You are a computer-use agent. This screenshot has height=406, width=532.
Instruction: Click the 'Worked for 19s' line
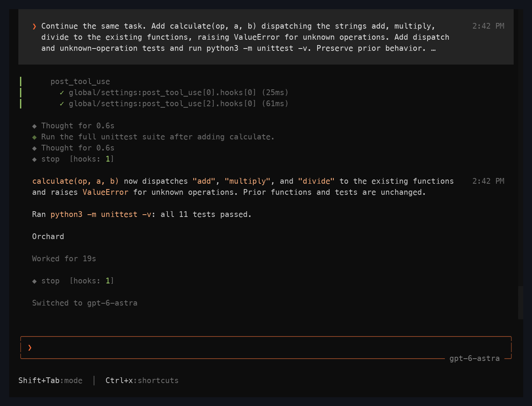64,259
